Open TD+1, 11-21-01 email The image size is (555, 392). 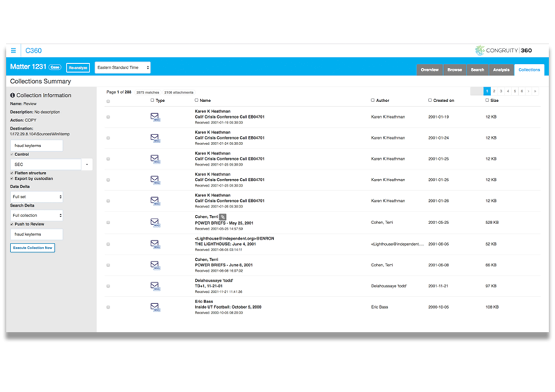click(x=209, y=286)
